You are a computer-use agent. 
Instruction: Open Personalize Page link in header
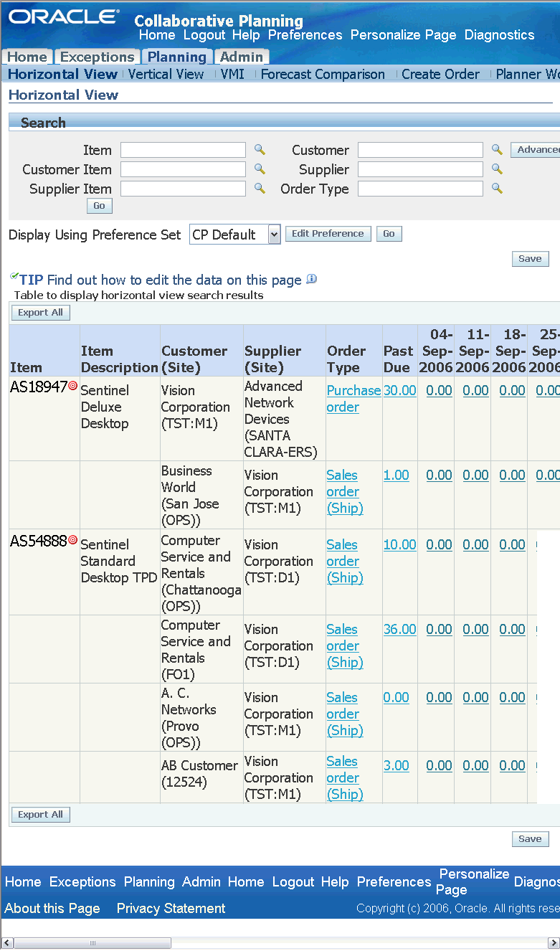[x=403, y=35]
